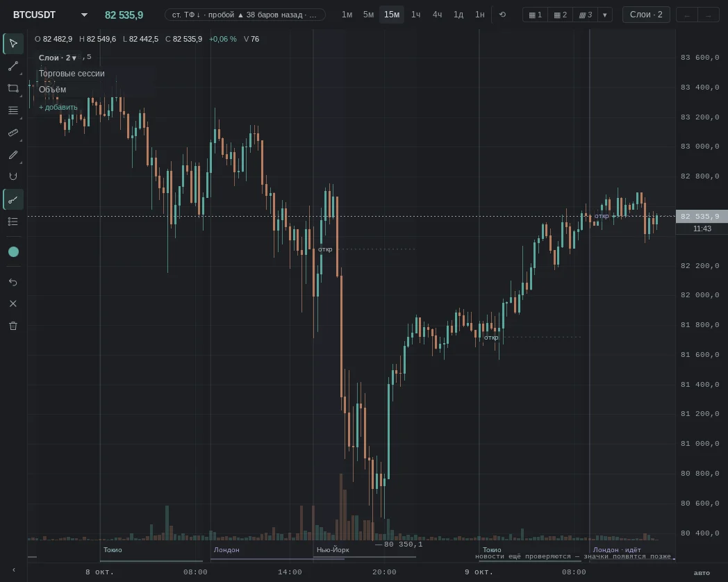Select the 4ч timeframe
728x582 pixels.
click(x=438, y=15)
